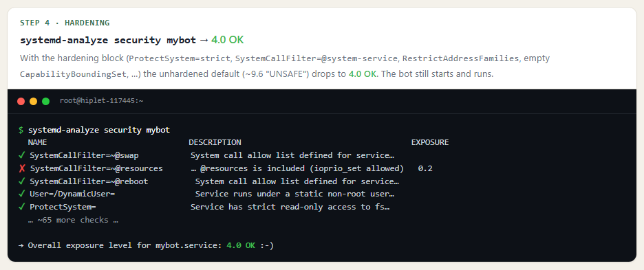
Task: Click RestrictAddressFamilies in the paragraph
Action: 461,58
